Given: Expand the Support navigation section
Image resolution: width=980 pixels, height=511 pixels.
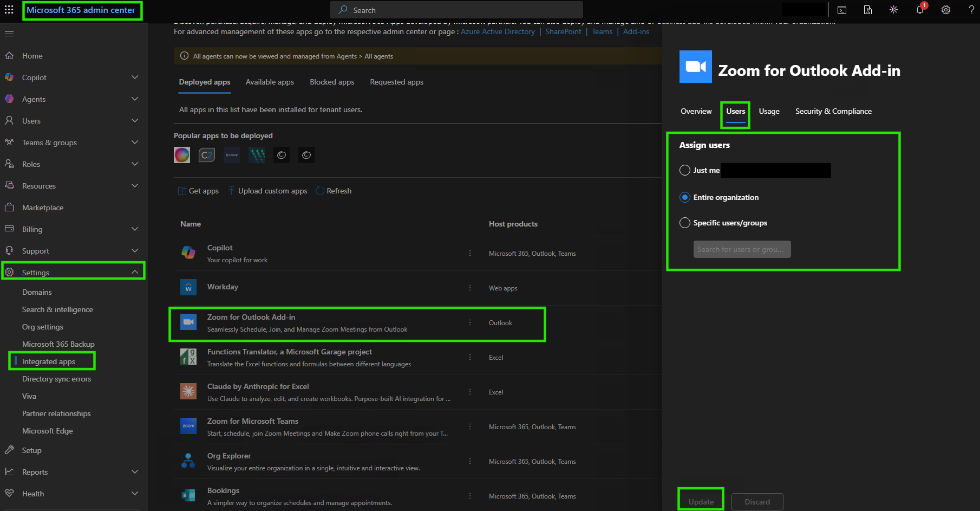Looking at the screenshot, I should pos(135,251).
